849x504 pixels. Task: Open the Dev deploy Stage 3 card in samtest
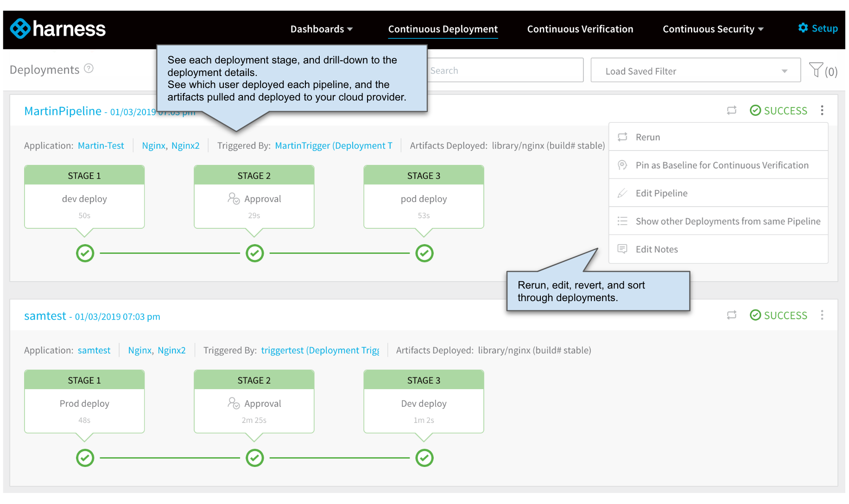(x=424, y=402)
